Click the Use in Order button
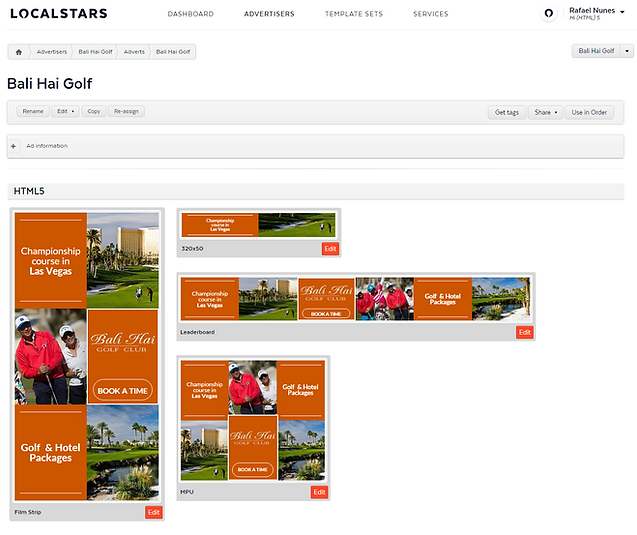 [x=589, y=113]
